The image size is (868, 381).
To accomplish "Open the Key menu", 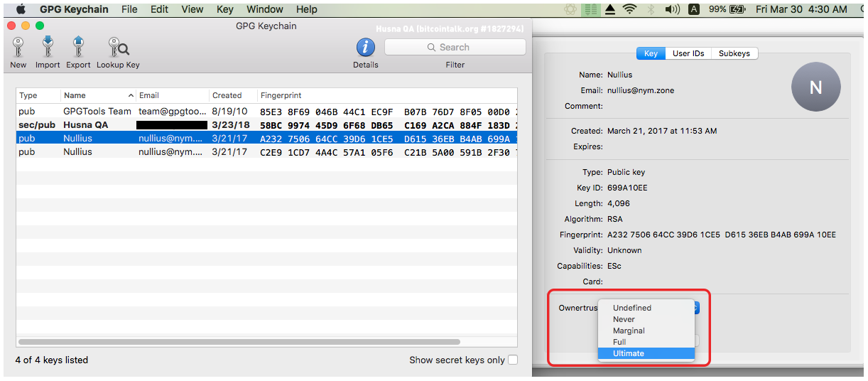I will pos(225,9).
